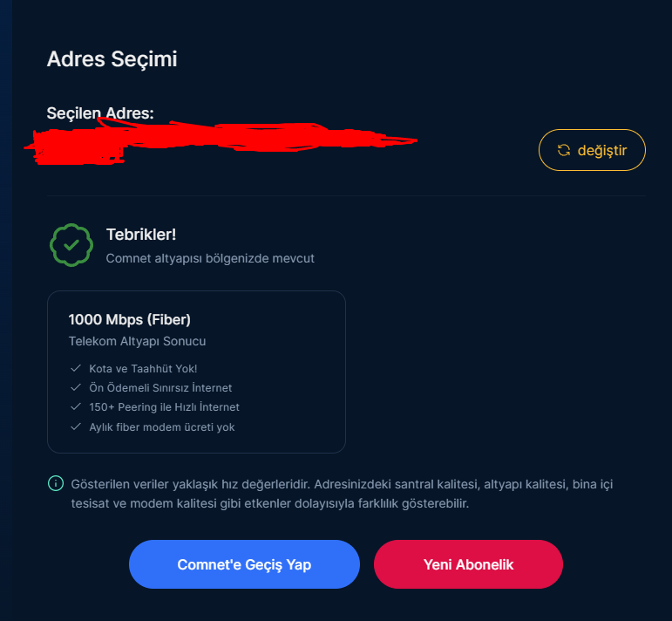Click the Comnet altyapısı bölgenizde mevcut message
Viewport: 672px width, 621px height.
coord(210,258)
